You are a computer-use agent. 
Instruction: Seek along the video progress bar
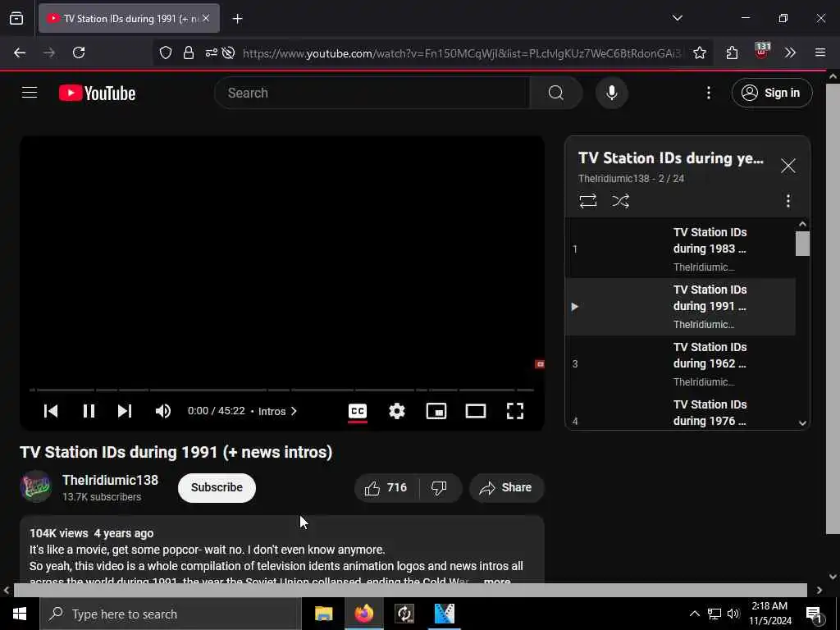tap(282, 390)
